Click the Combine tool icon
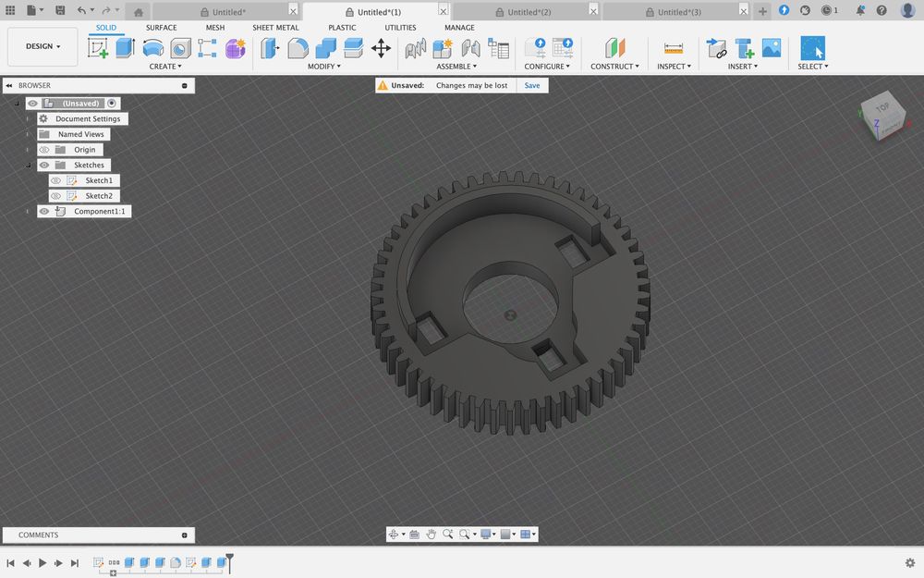This screenshot has height=578, width=924. (325, 48)
